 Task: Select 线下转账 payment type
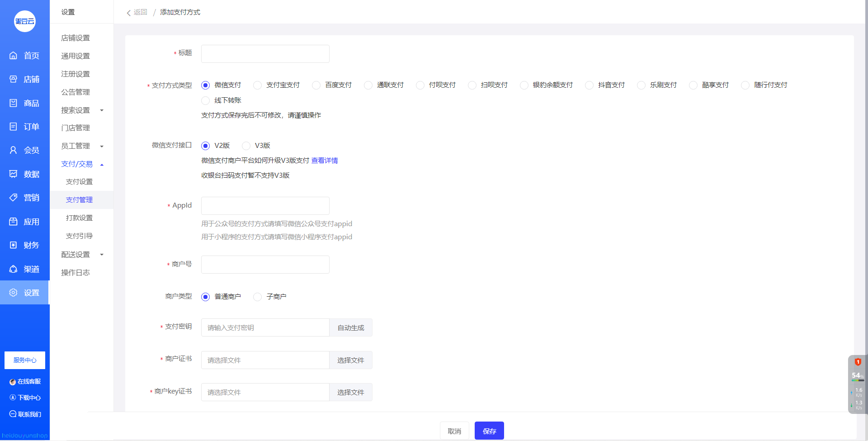[205, 100]
